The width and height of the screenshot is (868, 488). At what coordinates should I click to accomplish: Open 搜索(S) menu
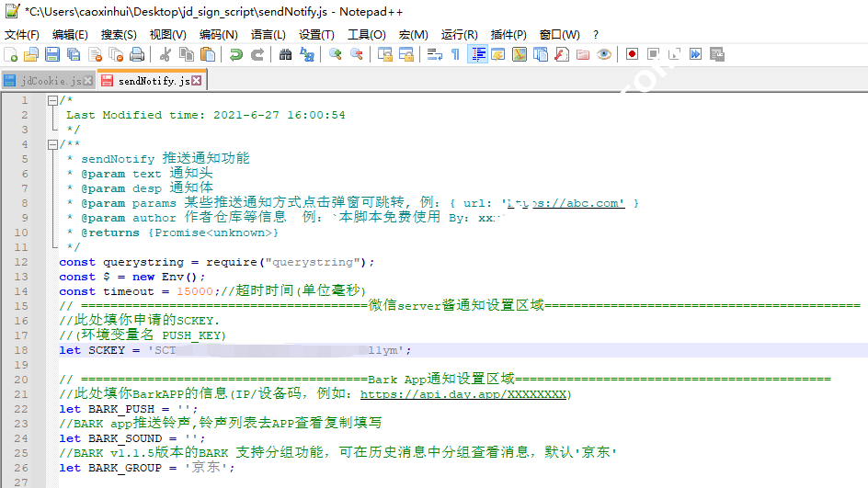[x=119, y=35]
